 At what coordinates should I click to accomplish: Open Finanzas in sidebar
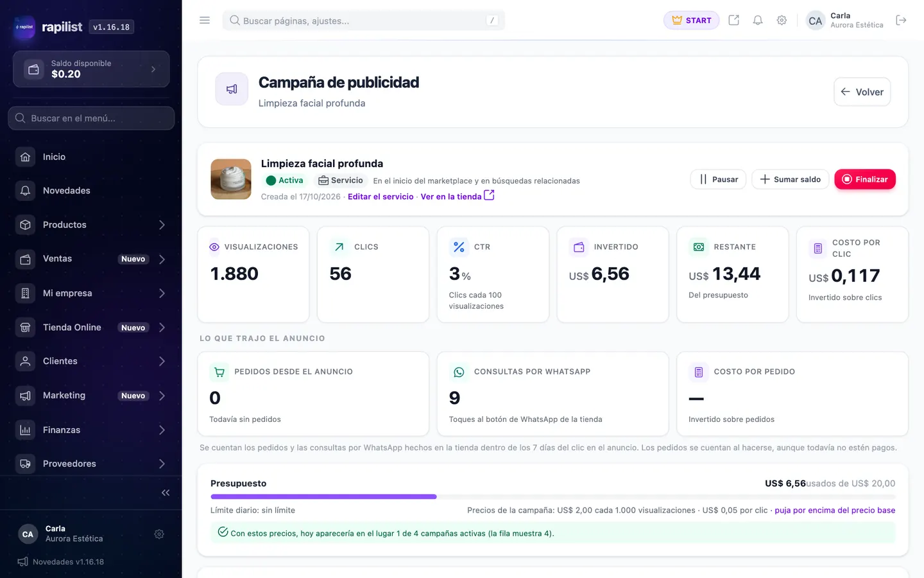91,430
